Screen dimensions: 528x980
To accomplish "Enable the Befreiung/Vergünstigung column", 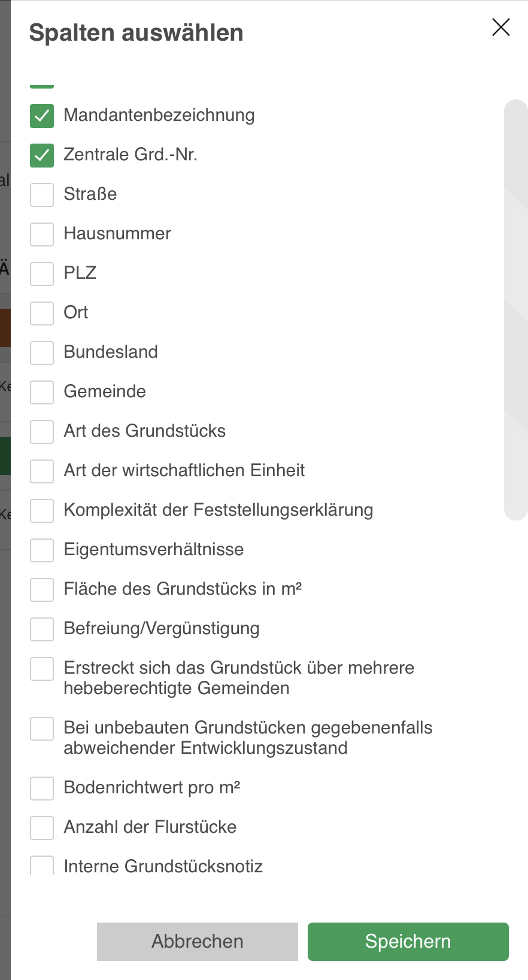I will point(42,629).
